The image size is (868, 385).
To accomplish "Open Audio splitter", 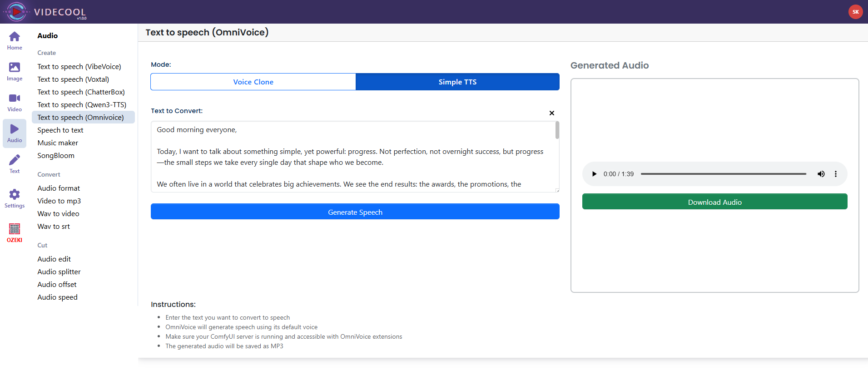I will pyautogui.click(x=59, y=271).
